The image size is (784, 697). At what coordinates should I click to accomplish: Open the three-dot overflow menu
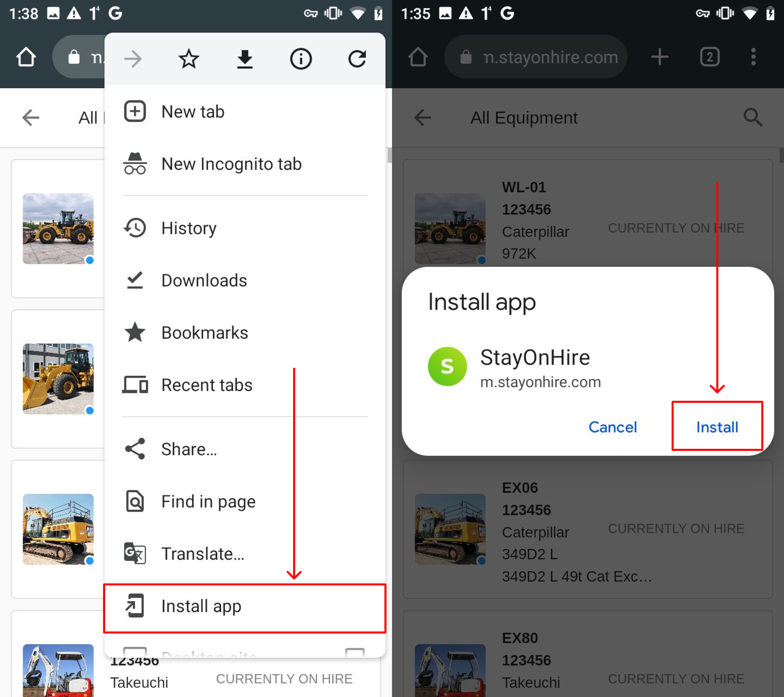(x=753, y=57)
